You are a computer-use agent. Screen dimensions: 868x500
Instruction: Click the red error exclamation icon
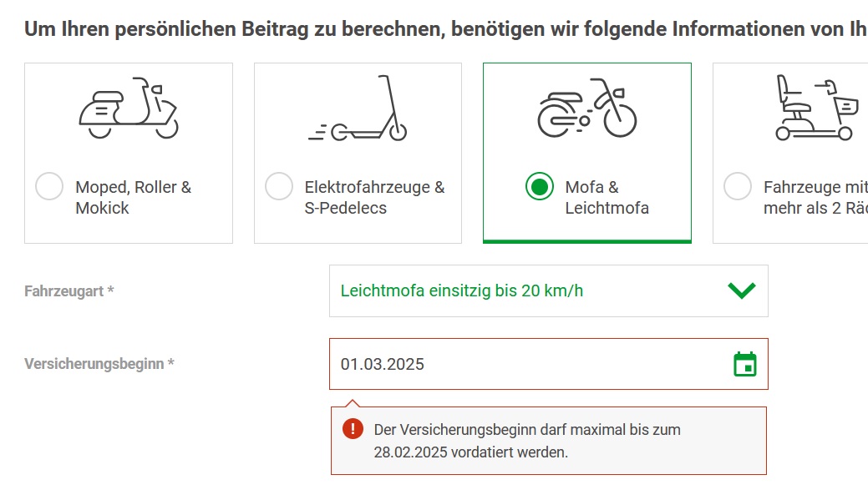point(353,429)
